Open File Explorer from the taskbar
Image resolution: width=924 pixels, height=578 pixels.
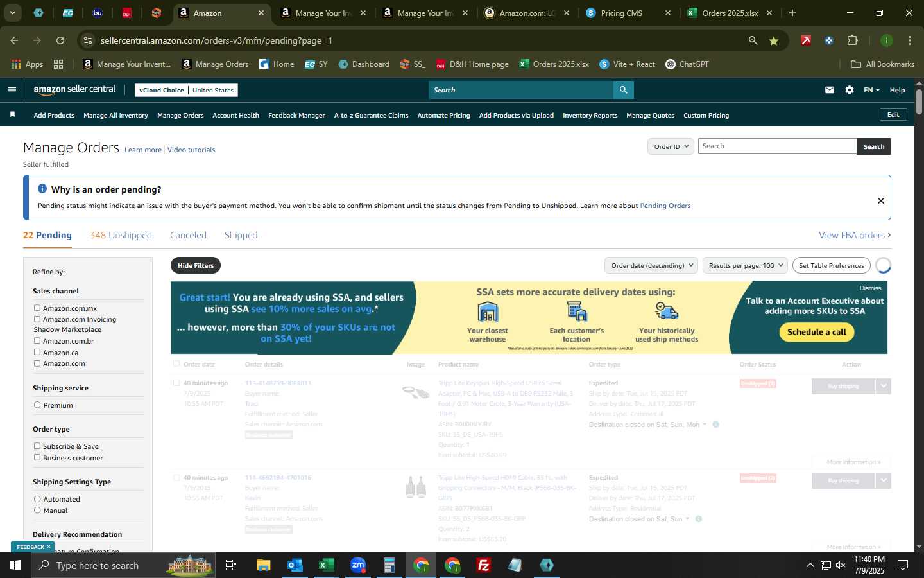pyautogui.click(x=263, y=565)
